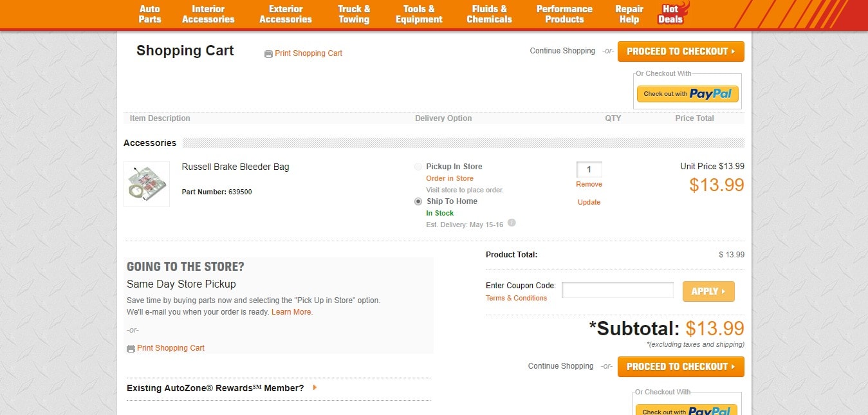This screenshot has height=415, width=868.
Task: Open the Repair Help menu
Action: pos(629,14)
